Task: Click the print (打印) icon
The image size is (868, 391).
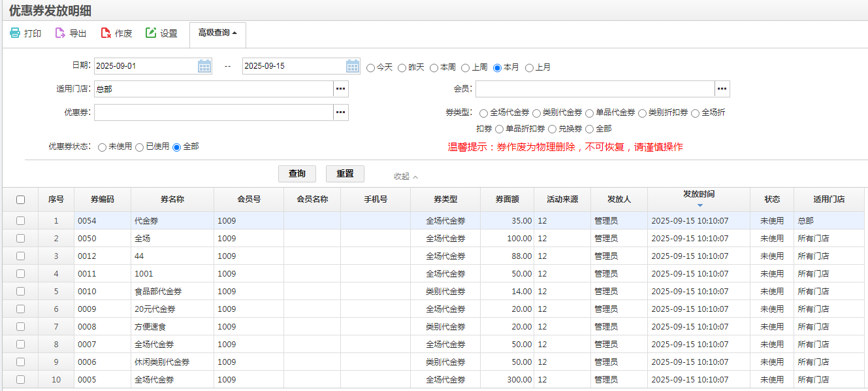Action: pyautogui.click(x=15, y=33)
